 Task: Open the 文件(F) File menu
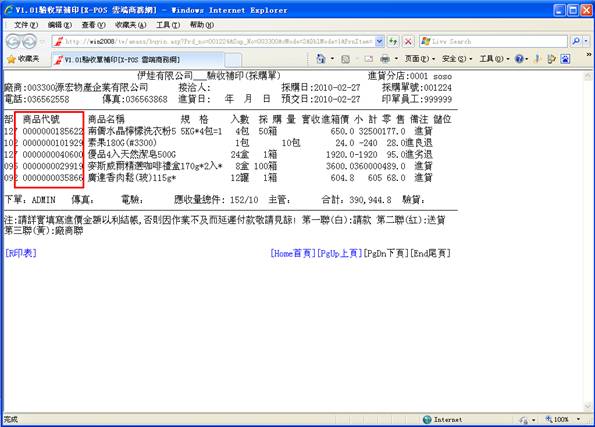pyautogui.click(x=26, y=25)
